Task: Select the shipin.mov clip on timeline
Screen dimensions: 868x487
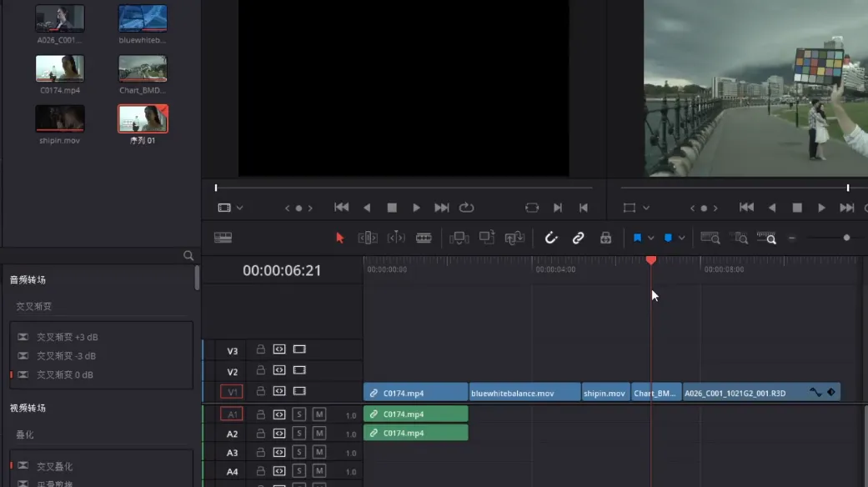Action: coord(605,393)
